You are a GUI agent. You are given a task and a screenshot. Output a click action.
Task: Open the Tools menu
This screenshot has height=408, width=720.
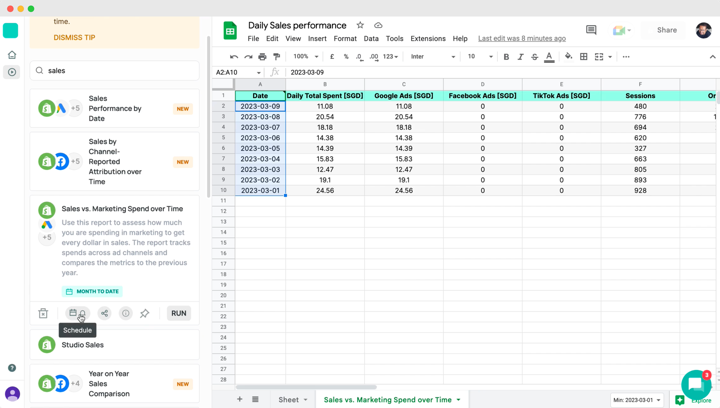(x=394, y=39)
